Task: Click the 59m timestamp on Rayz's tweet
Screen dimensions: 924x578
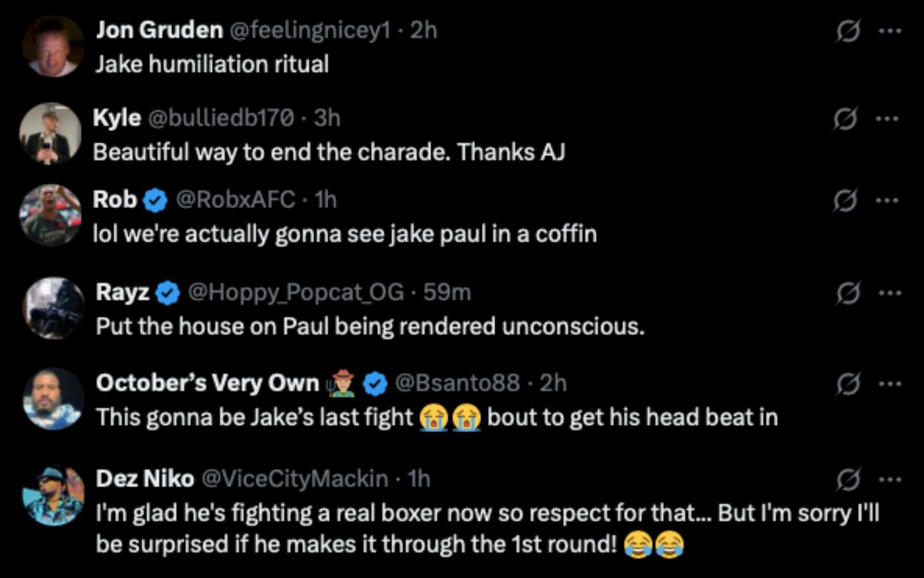Action: (447, 292)
